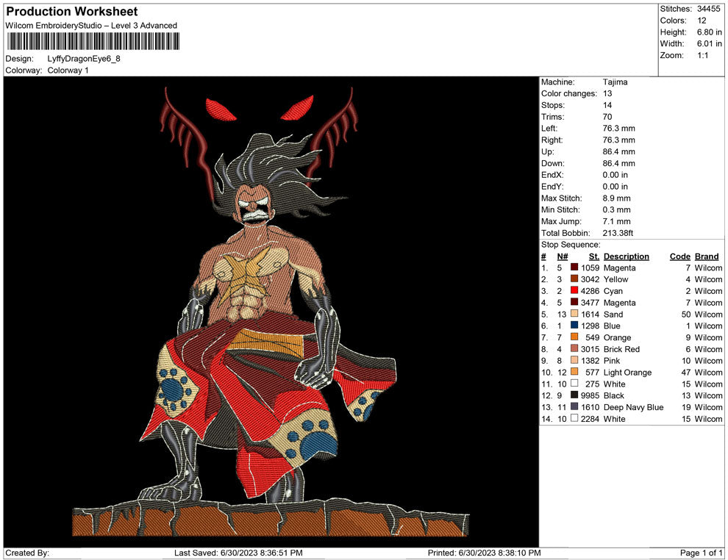Click the swatch in the 3477 Magenta row

(x=574, y=302)
